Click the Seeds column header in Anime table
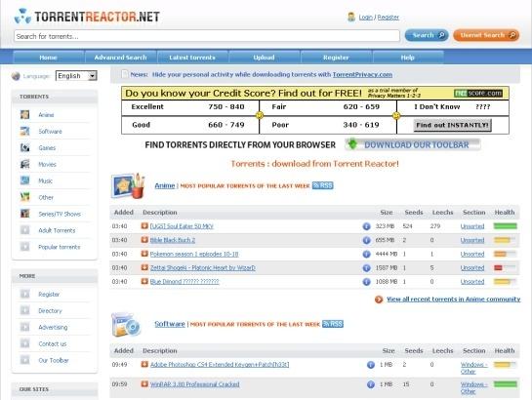This screenshot has height=400, width=532. pyautogui.click(x=414, y=213)
